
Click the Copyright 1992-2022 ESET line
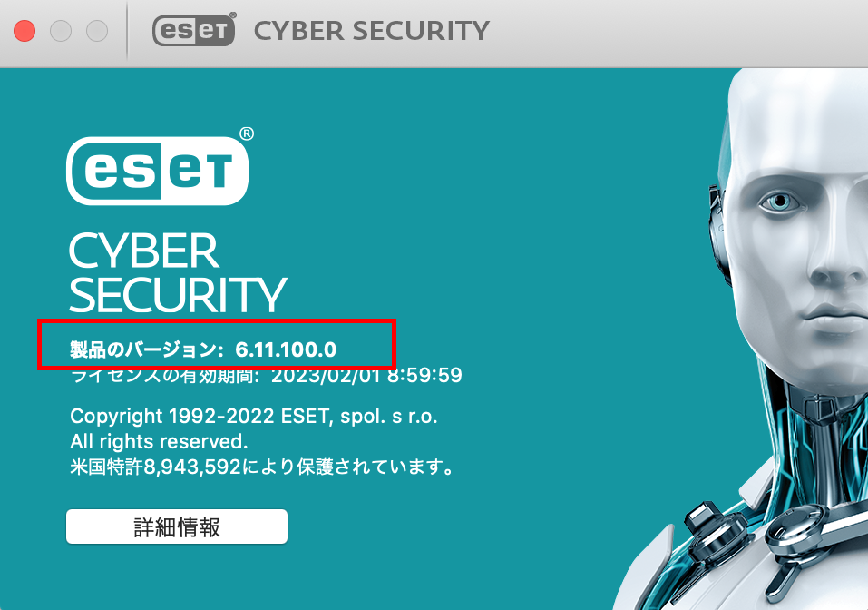tap(254, 416)
